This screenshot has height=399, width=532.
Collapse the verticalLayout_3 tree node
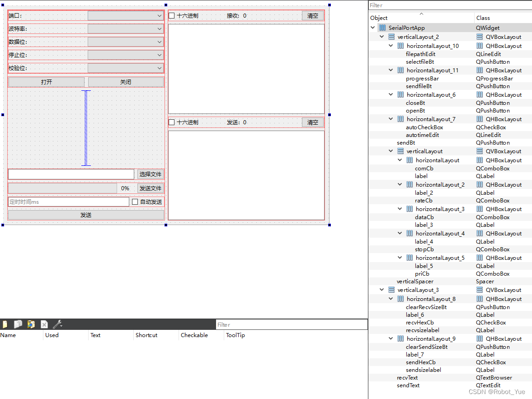pos(381,290)
